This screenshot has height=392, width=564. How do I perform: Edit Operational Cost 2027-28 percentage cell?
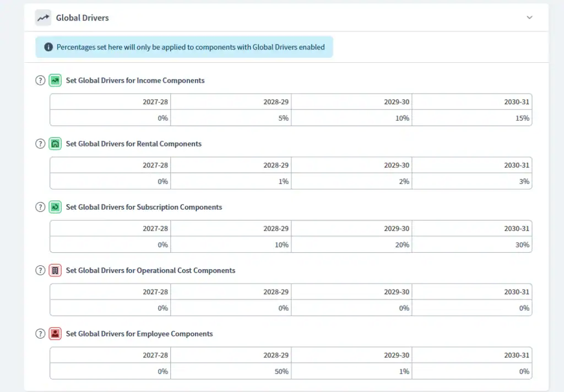pos(110,308)
